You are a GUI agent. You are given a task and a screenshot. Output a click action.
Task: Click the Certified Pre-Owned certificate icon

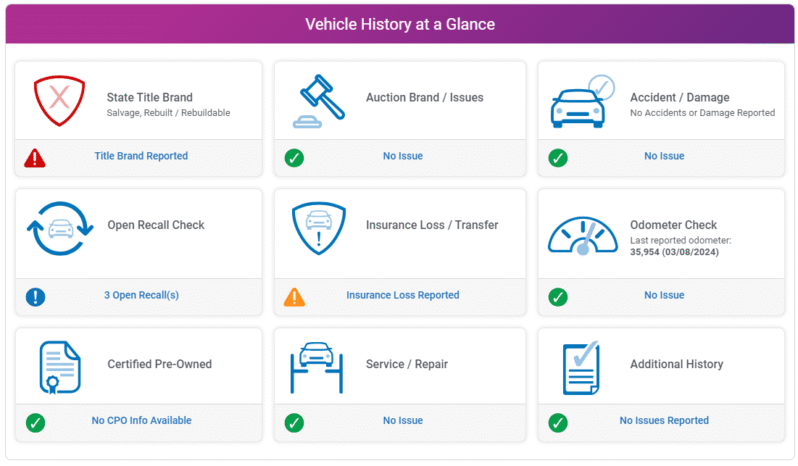59,366
